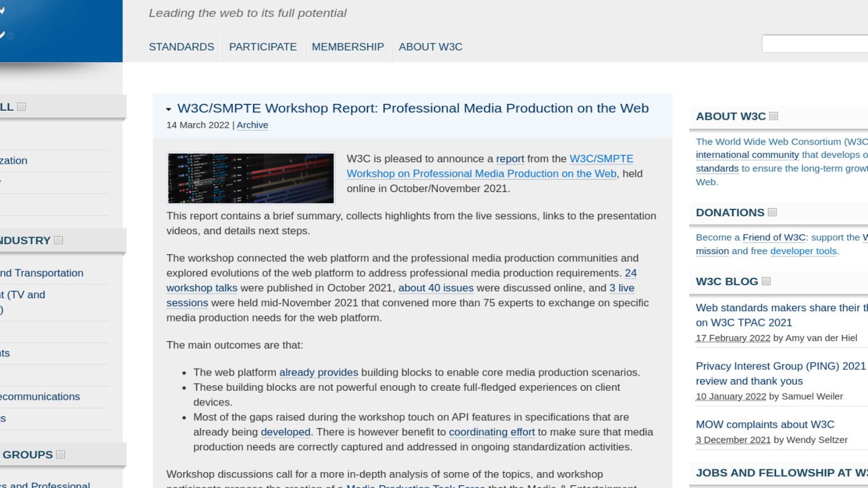Open the Privacy Interest Group (PING) 2021 post

(x=782, y=373)
